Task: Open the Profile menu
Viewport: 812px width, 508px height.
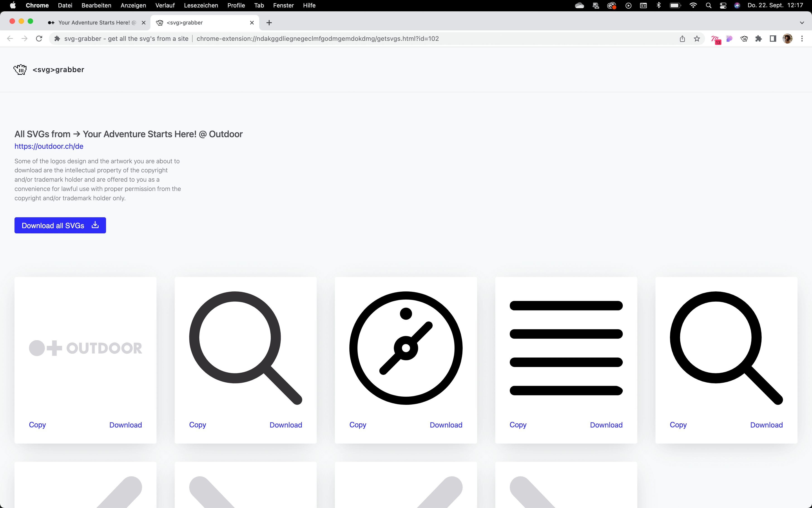Action: (x=236, y=5)
